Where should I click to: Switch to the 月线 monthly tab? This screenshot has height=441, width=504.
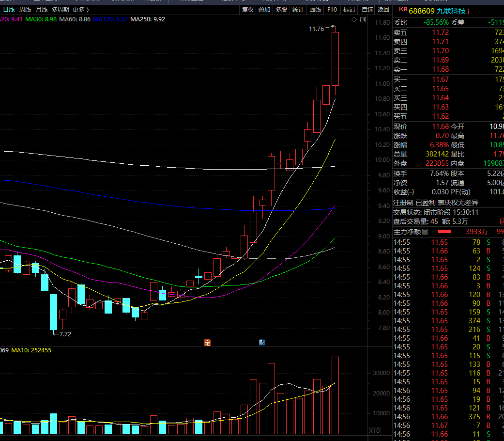(42, 10)
